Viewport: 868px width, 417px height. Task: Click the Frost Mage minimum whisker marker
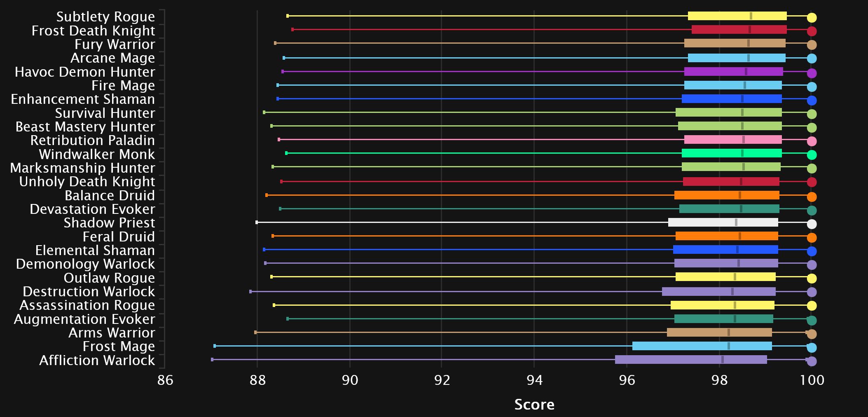coord(215,346)
